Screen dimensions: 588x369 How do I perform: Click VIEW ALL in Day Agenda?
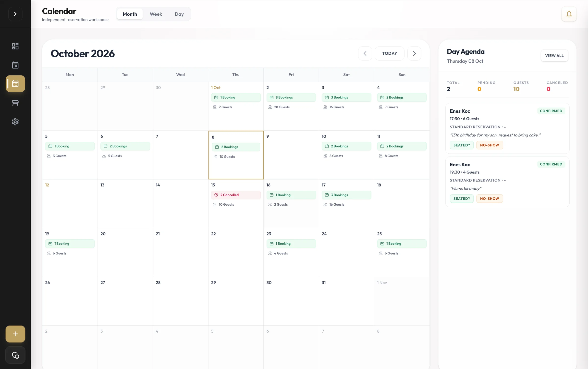pyautogui.click(x=554, y=56)
